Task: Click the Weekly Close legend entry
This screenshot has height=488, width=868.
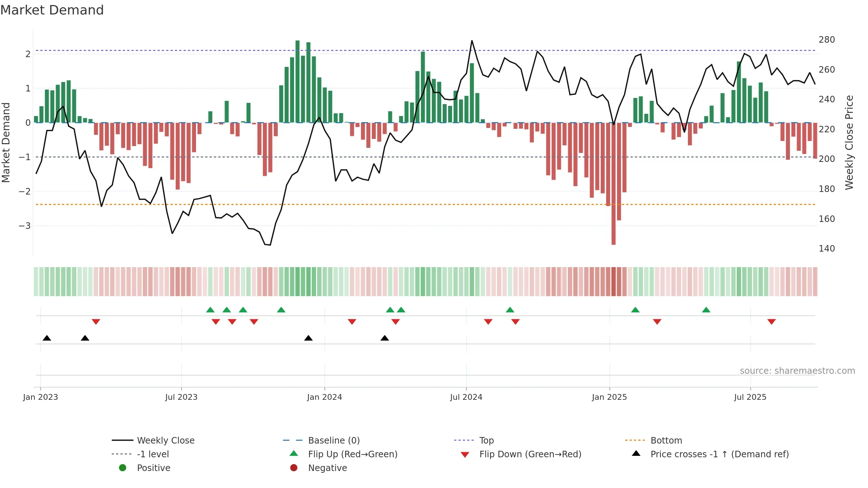Action: [x=153, y=440]
